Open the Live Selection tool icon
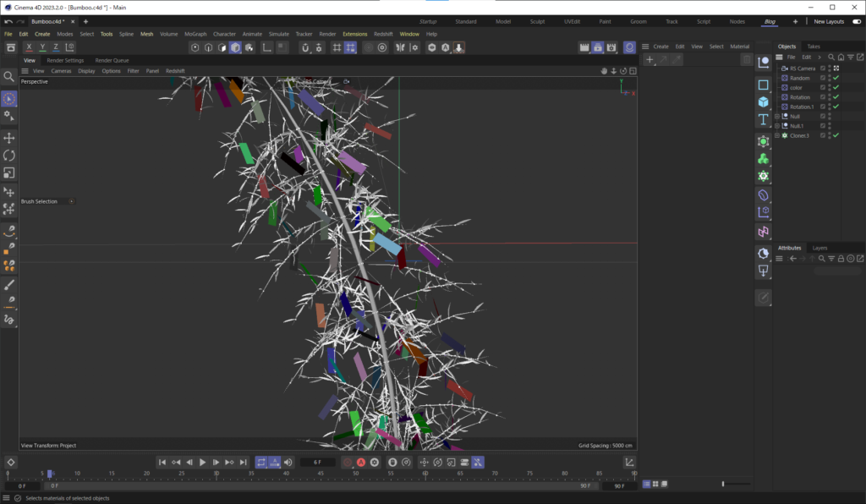866x504 pixels. click(9, 99)
